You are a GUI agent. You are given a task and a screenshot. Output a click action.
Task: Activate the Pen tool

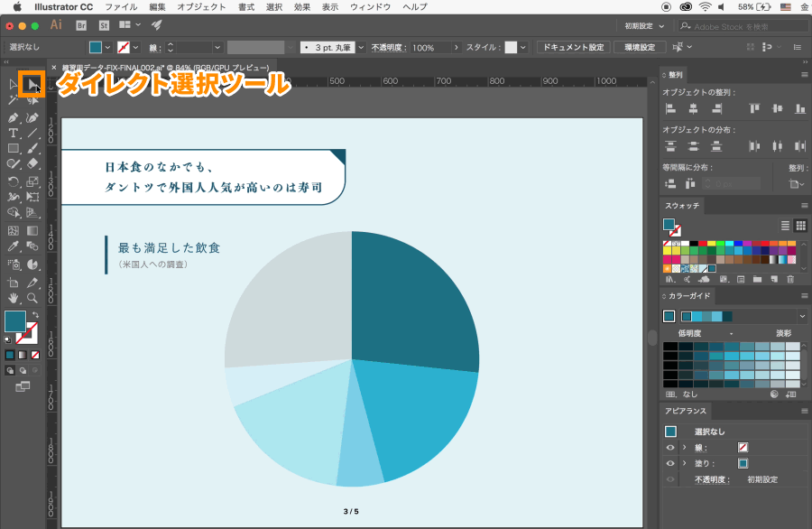(15, 117)
